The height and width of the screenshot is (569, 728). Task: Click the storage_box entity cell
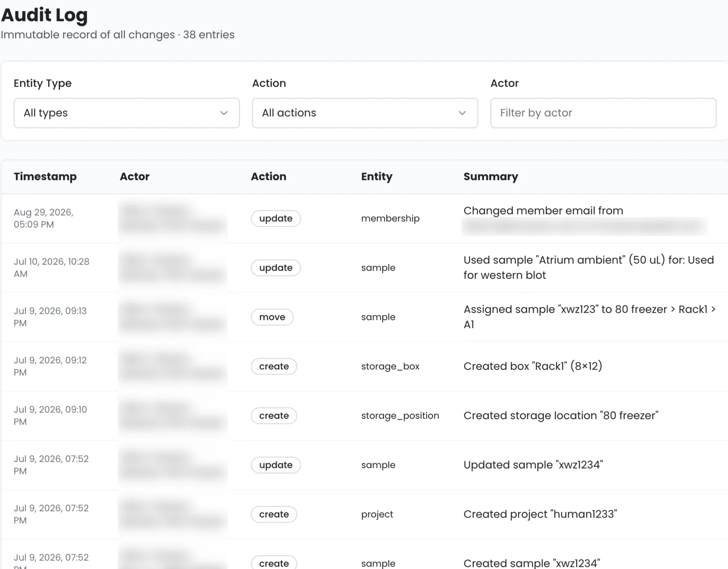(390, 367)
